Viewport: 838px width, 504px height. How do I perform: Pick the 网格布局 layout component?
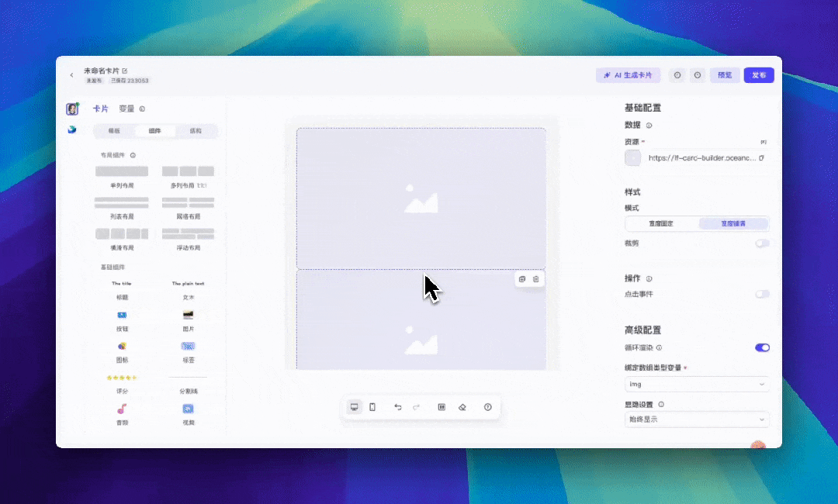pos(188,209)
